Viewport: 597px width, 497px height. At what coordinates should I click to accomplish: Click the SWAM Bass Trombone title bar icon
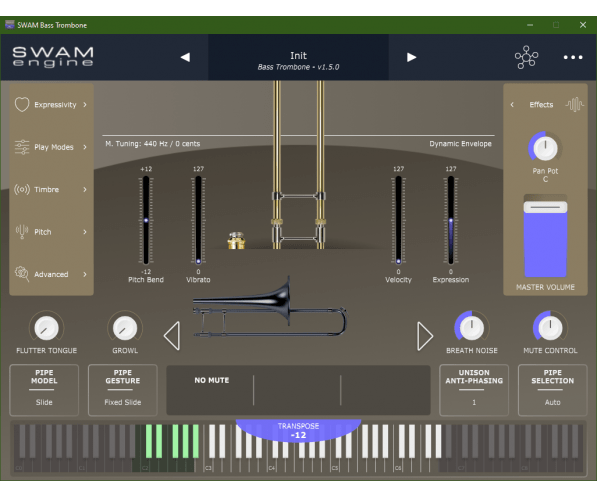tap(10, 25)
